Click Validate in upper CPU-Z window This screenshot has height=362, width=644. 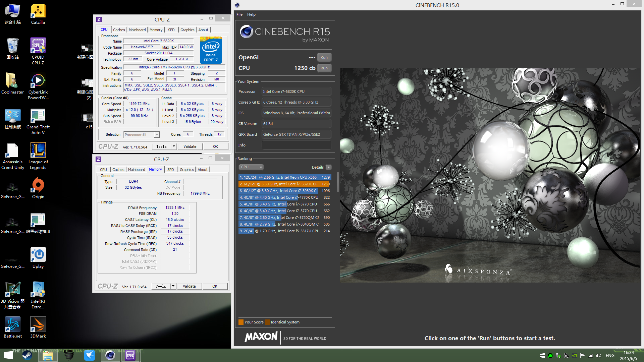pyautogui.click(x=190, y=146)
